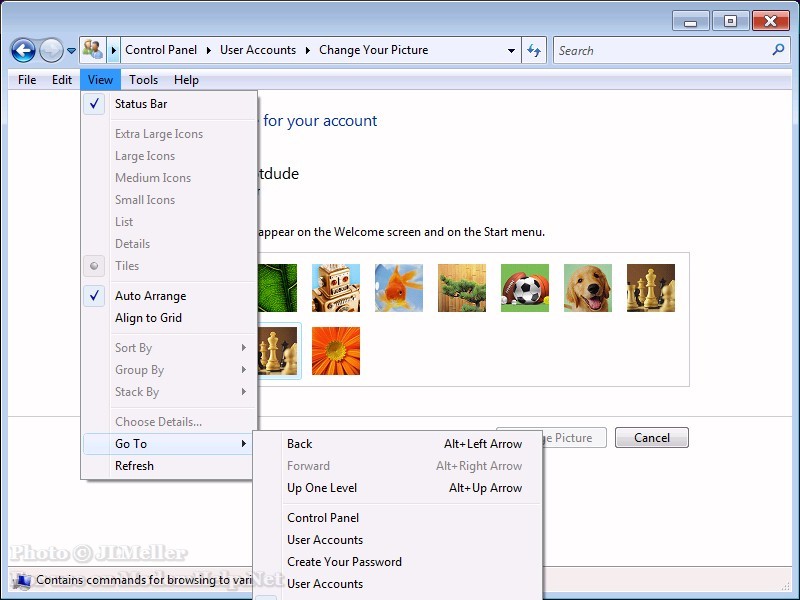Open the Tools menu

click(x=143, y=80)
